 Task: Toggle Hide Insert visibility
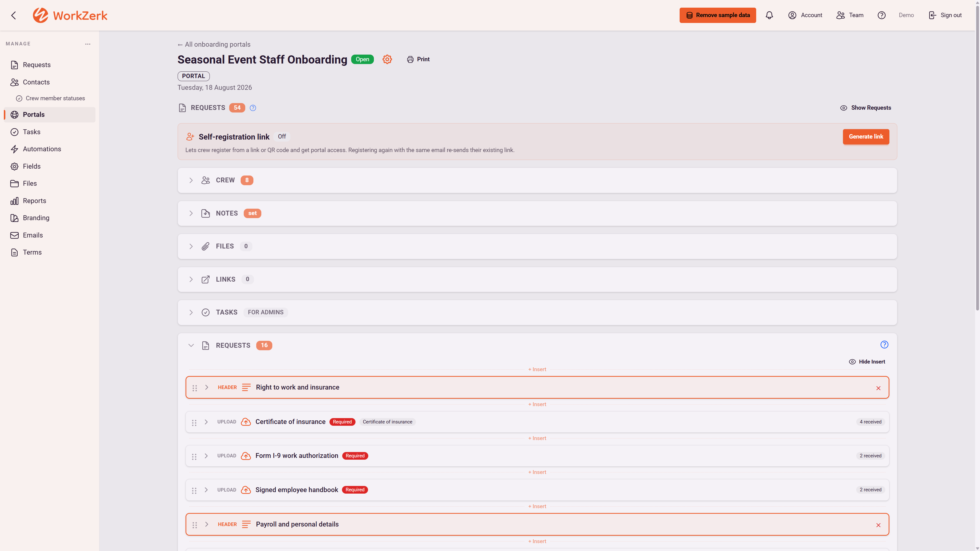click(867, 362)
